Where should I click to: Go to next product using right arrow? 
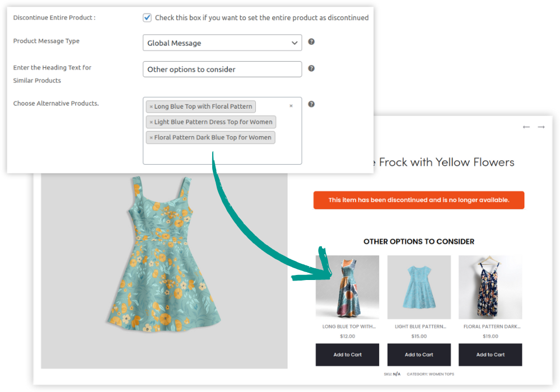coord(541,127)
